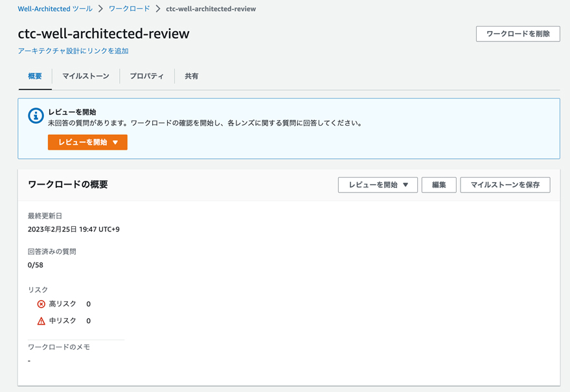Click the 編集 button

pos(439,185)
